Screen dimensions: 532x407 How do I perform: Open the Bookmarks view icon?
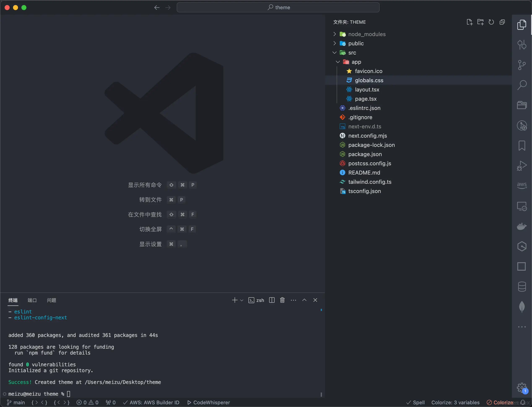point(522,146)
